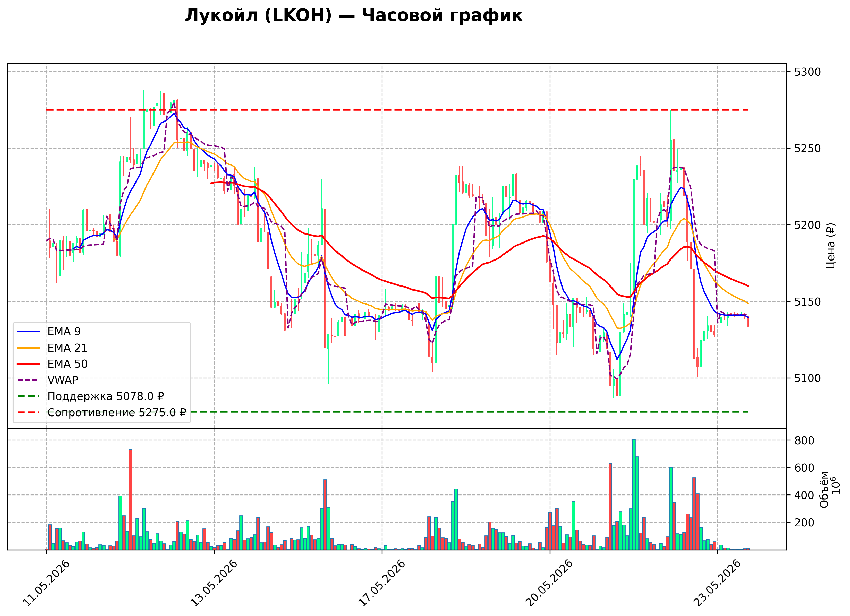This screenshot has height=616, width=850.
Task: Click the tallest green volume bar above 800
Action: click(634, 494)
